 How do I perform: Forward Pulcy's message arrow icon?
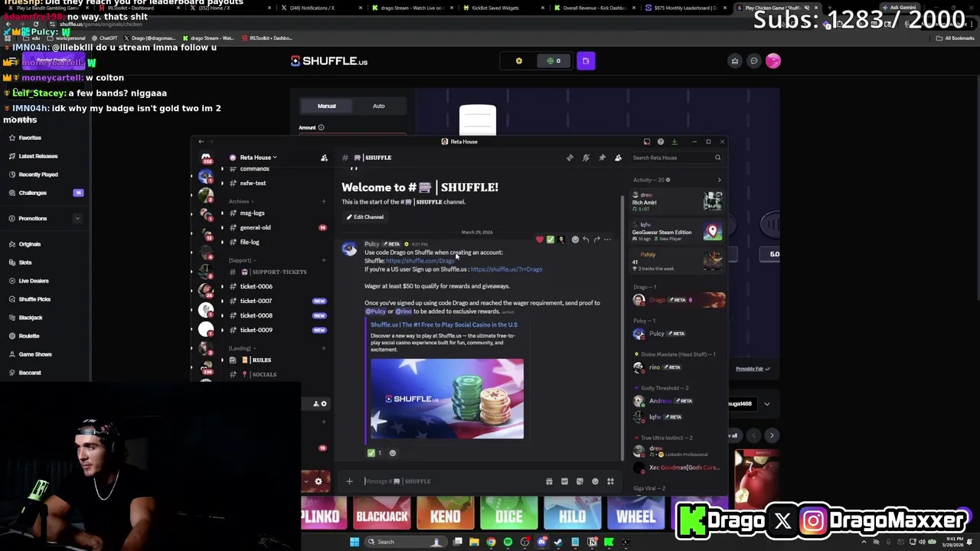tap(596, 240)
